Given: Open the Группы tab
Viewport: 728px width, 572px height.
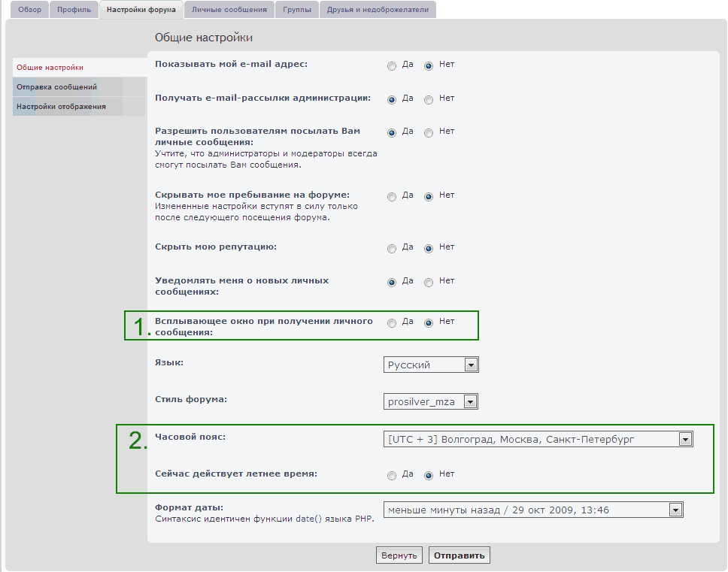Looking at the screenshot, I should point(296,10).
